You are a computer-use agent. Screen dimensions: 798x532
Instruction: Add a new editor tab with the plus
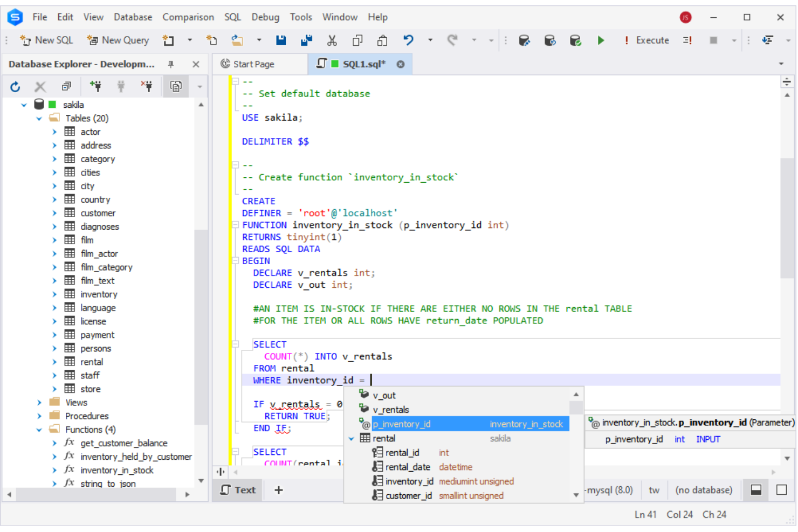coord(278,490)
